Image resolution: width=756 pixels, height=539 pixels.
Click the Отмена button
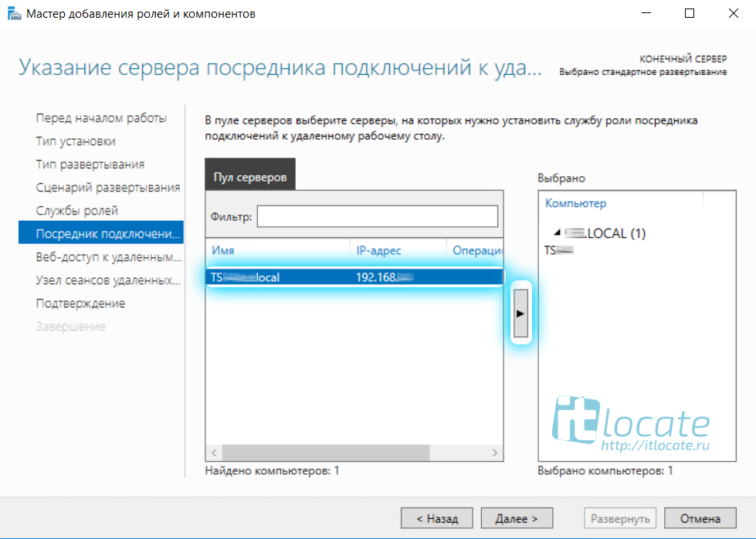point(700,518)
